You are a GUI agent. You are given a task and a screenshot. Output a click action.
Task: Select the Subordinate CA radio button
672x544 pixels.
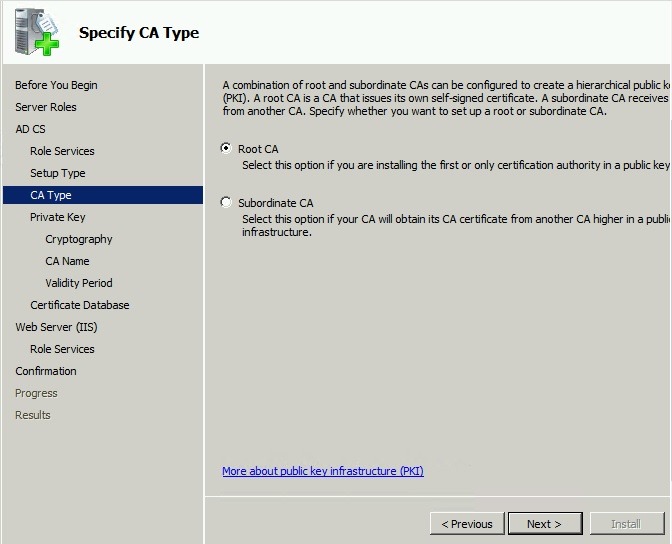point(226,202)
